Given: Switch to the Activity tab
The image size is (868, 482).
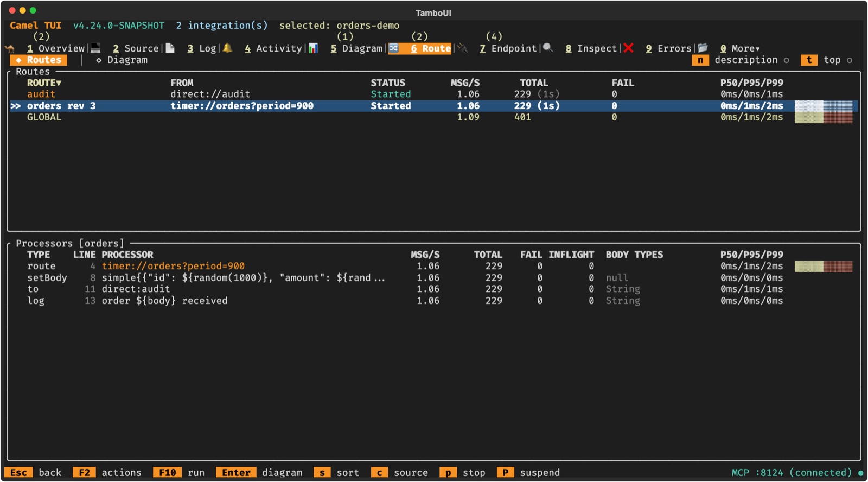Looking at the screenshot, I should [x=273, y=48].
